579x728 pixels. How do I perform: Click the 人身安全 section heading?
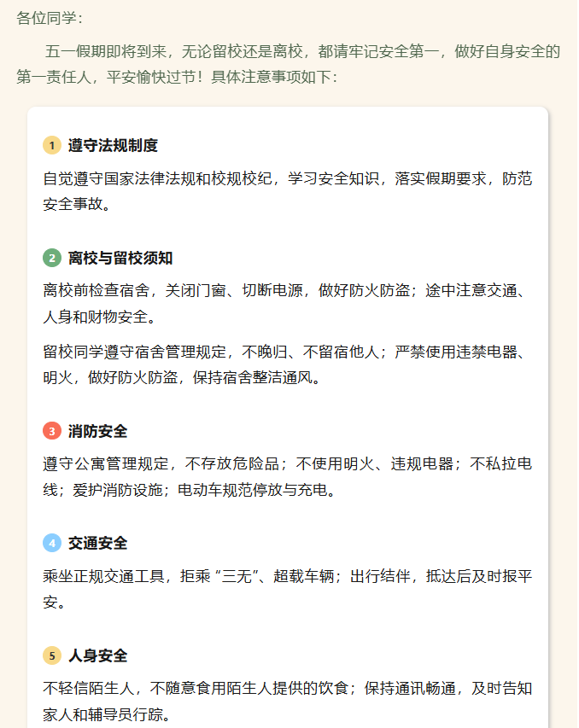(x=97, y=655)
